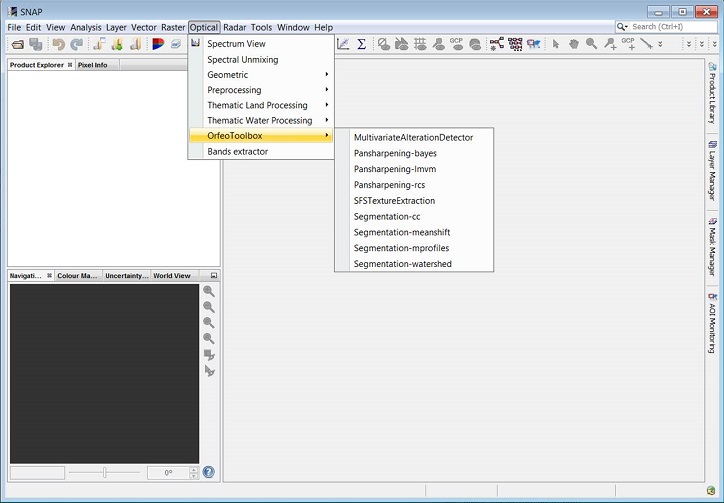The image size is (724, 503).
Task: Open the File menu
Action: (14, 27)
